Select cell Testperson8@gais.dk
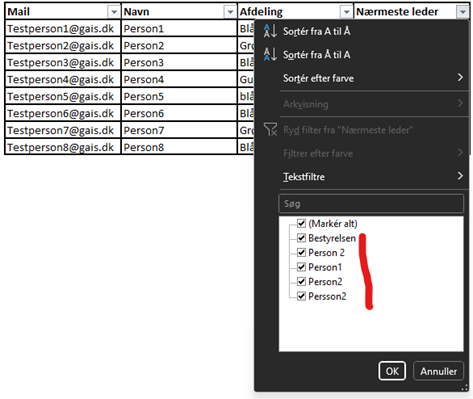Viewport: 473px width, 399px height. (63, 147)
